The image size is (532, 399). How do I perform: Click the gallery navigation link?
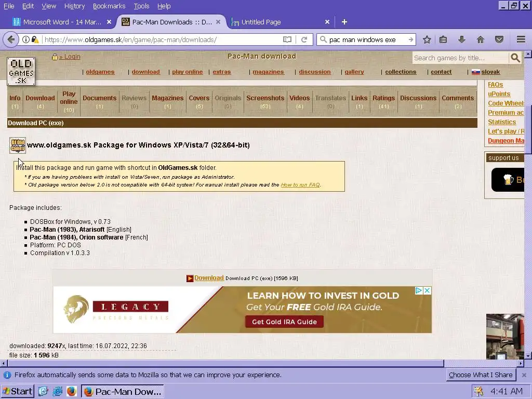pos(354,72)
